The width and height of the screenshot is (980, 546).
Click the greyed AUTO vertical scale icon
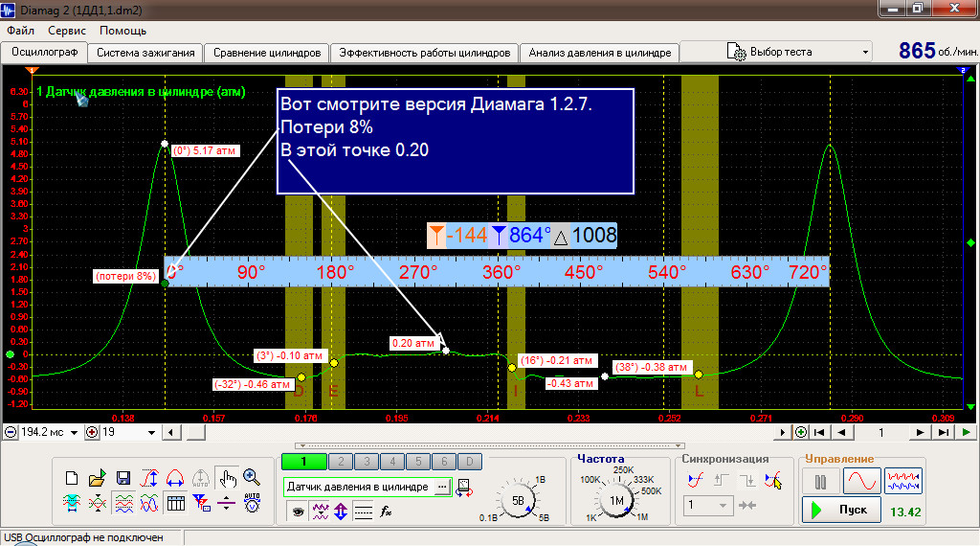[201, 478]
